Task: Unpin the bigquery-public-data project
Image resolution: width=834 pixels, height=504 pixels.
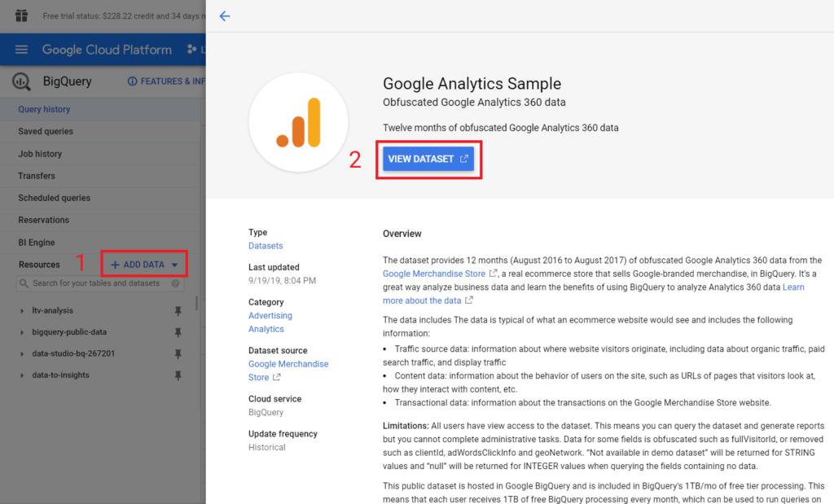Action: (x=179, y=332)
